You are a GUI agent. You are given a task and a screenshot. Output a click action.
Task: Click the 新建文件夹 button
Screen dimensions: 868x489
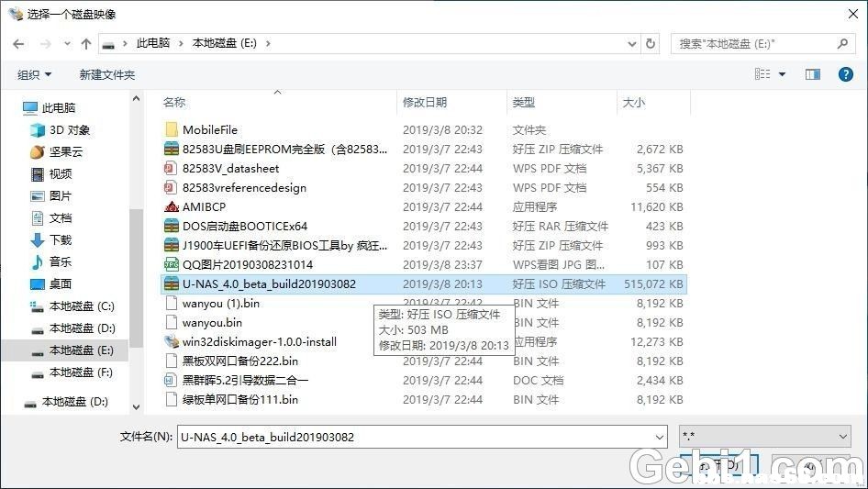pos(106,74)
